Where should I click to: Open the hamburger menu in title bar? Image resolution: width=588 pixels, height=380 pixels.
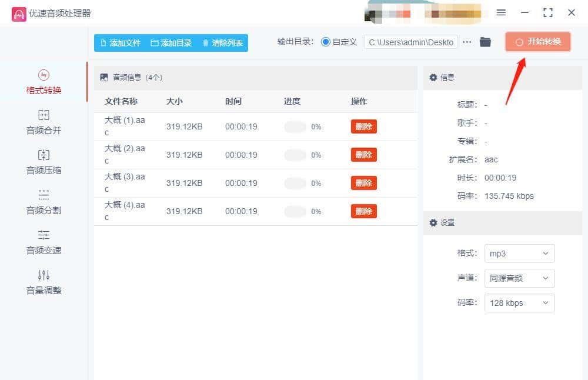click(x=501, y=13)
